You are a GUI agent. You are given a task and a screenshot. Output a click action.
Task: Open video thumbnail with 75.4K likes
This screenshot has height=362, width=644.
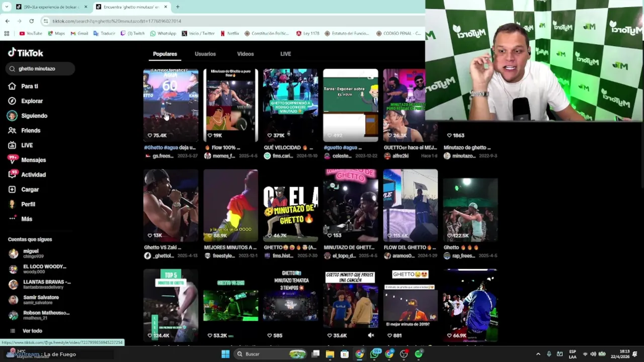point(171,105)
